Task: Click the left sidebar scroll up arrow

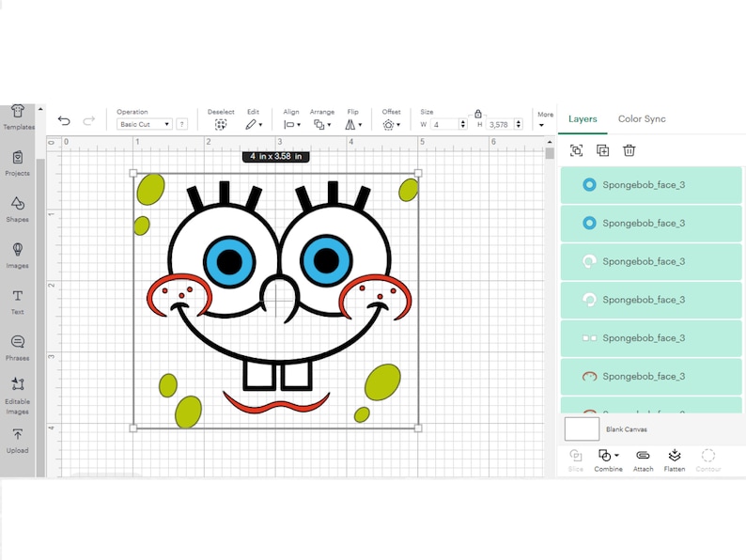Action: [x=40, y=109]
